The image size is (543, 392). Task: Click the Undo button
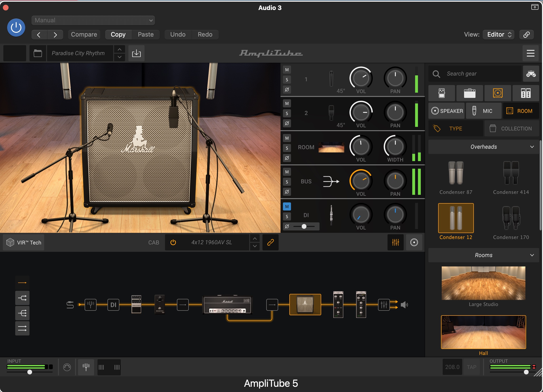(x=178, y=35)
